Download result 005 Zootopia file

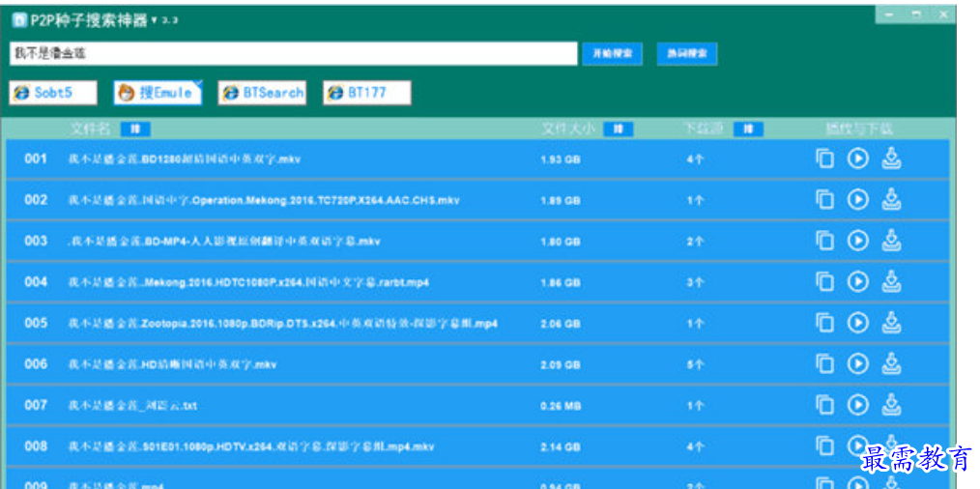pyautogui.click(x=891, y=323)
